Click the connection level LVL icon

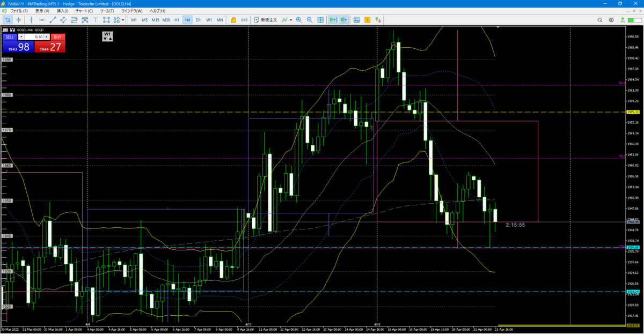(x=623, y=20)
